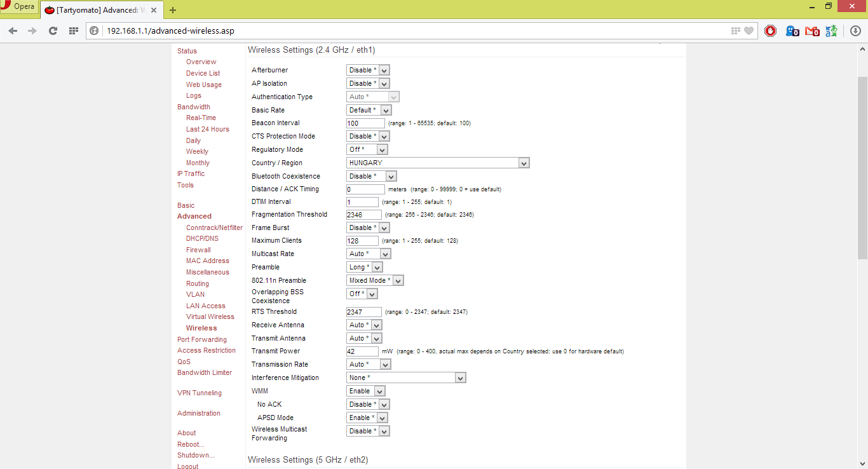This screenshot has height=469, width=868.
Task: Go forward to the next page
Action: pos(32,31)
